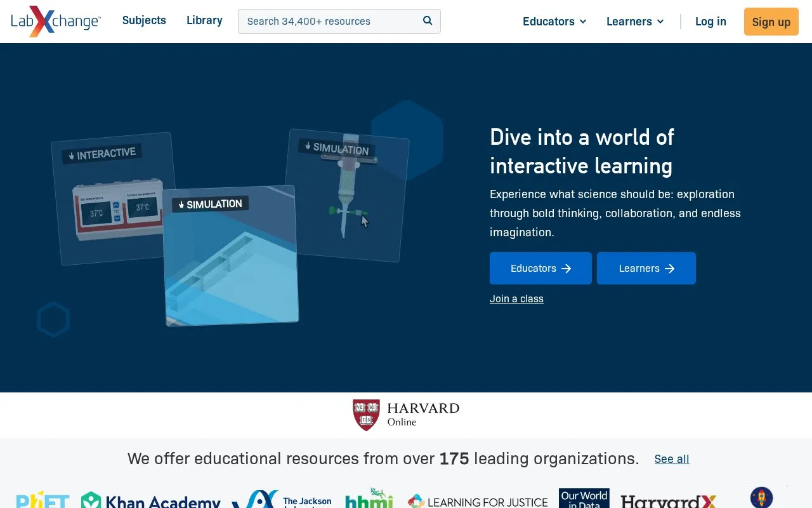812x508 pixels.
Task: Click the rocket partner logo
Action: click(x=761, y=497)
